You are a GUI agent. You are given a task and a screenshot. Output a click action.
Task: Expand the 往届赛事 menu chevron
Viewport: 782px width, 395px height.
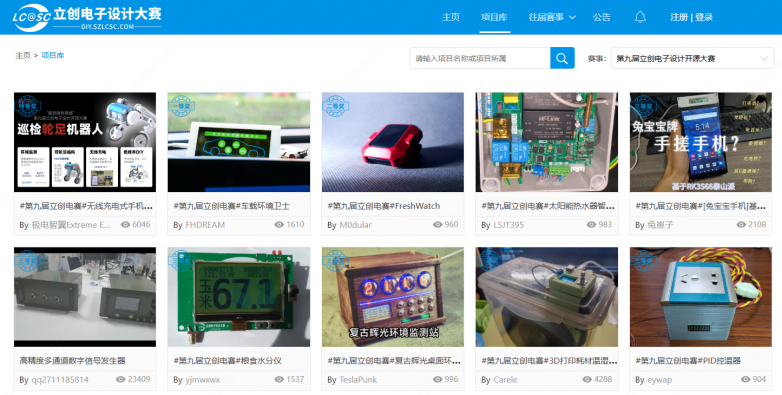point(573,17)
